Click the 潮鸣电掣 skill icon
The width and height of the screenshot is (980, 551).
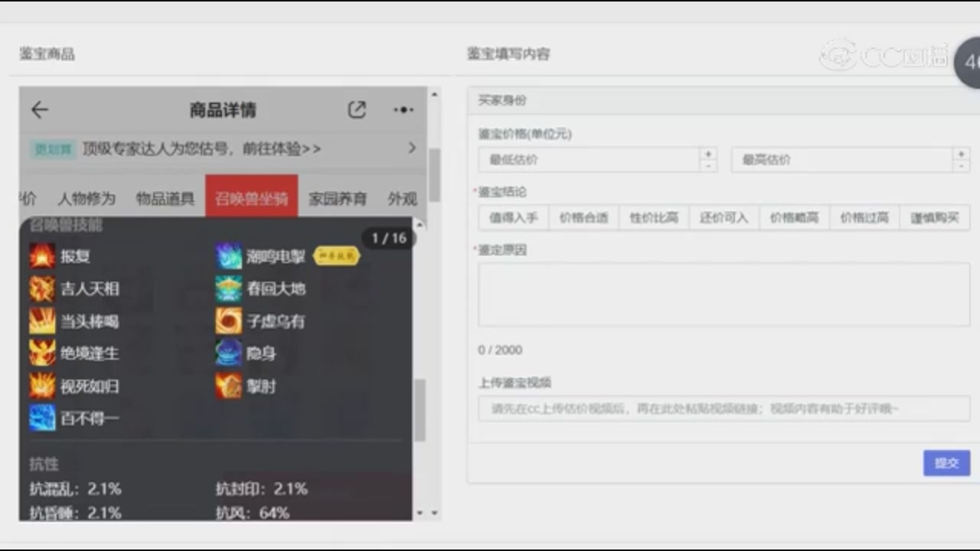[228, 256]
